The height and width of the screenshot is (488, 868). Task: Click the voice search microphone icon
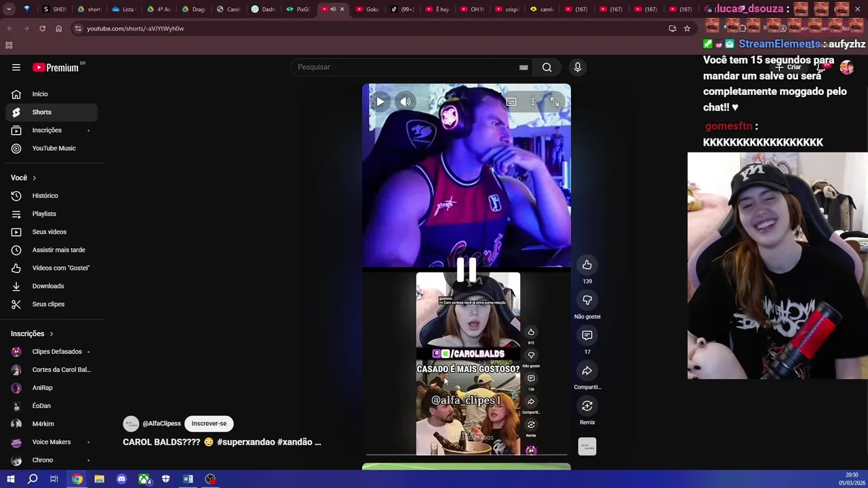578,67
